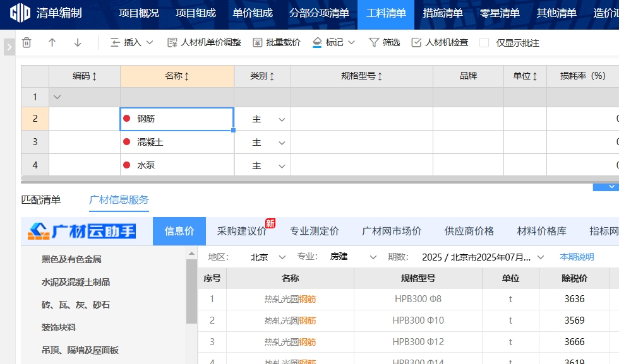Select 水泥及混凝土制品 category
This screenshot has height=364, width=619.
point(75,282)
